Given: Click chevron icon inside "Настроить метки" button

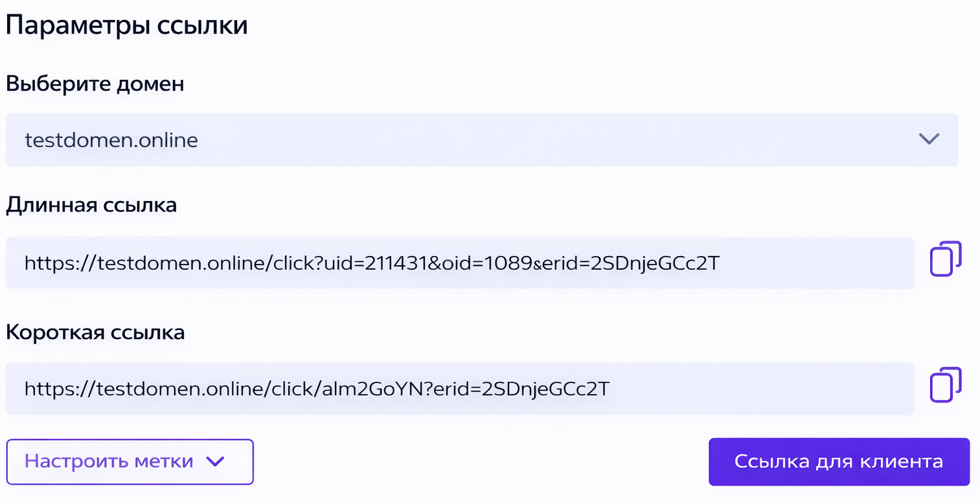Looking at the screenshot, I should point(214,462).
